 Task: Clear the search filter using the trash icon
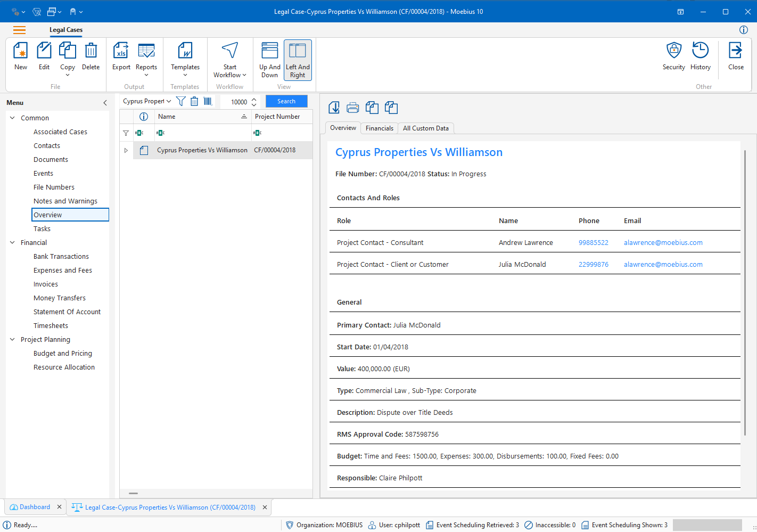coord(194,101)
